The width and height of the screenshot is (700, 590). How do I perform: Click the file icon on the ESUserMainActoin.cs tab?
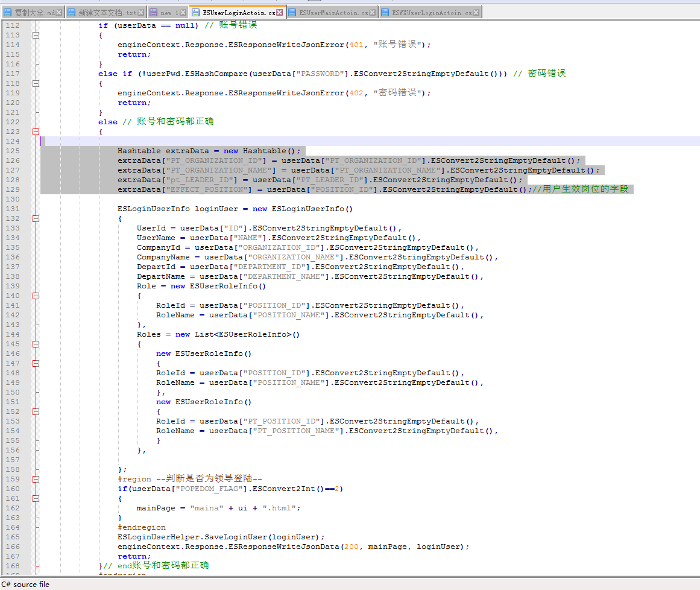coord(292,13)
